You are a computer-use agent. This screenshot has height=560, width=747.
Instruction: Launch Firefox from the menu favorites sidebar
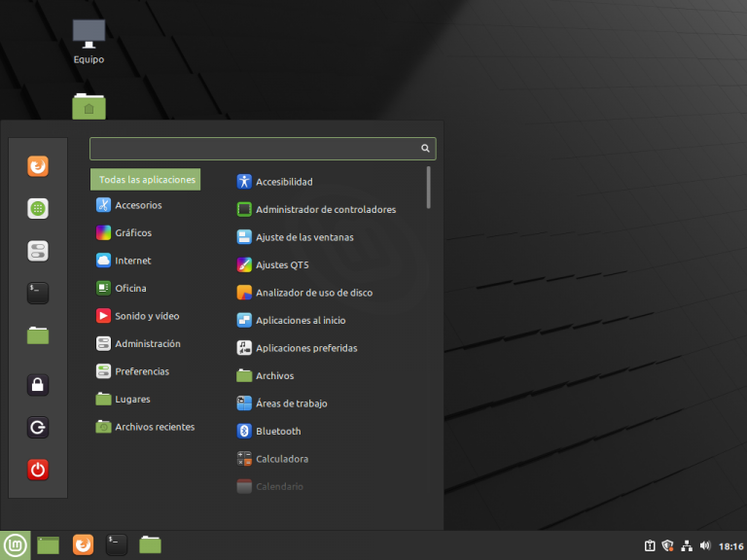38,166
